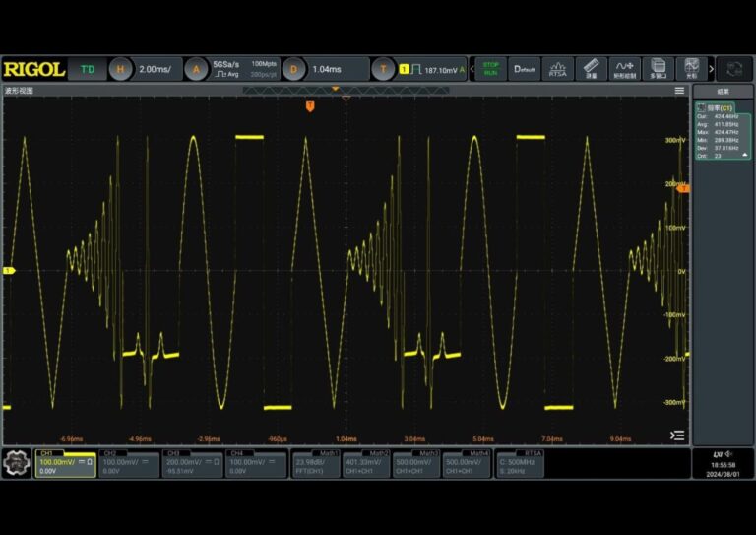
Task: Select the frequency (C1) measurement box
Action: coord(723,131)
